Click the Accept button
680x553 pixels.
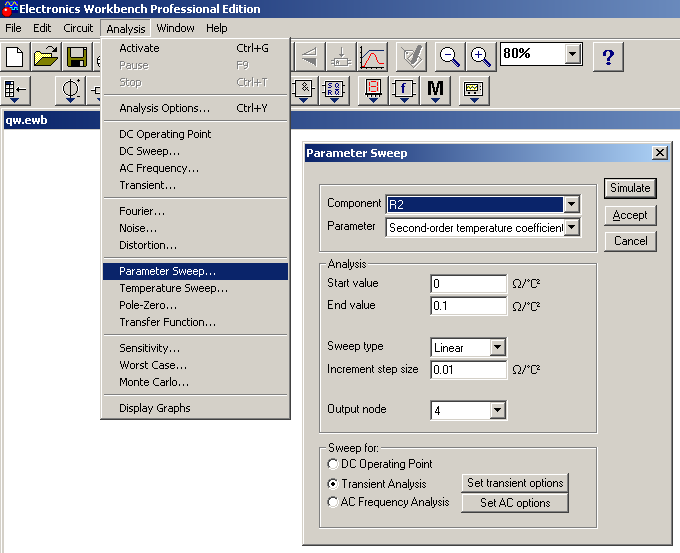[630, 215]
